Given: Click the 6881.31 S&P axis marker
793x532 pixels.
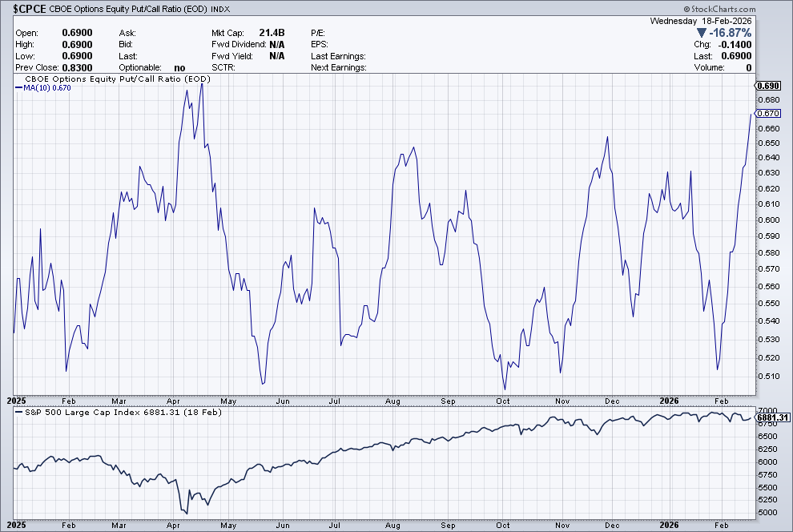Looking at the screenshot, I should click(772, 417).
